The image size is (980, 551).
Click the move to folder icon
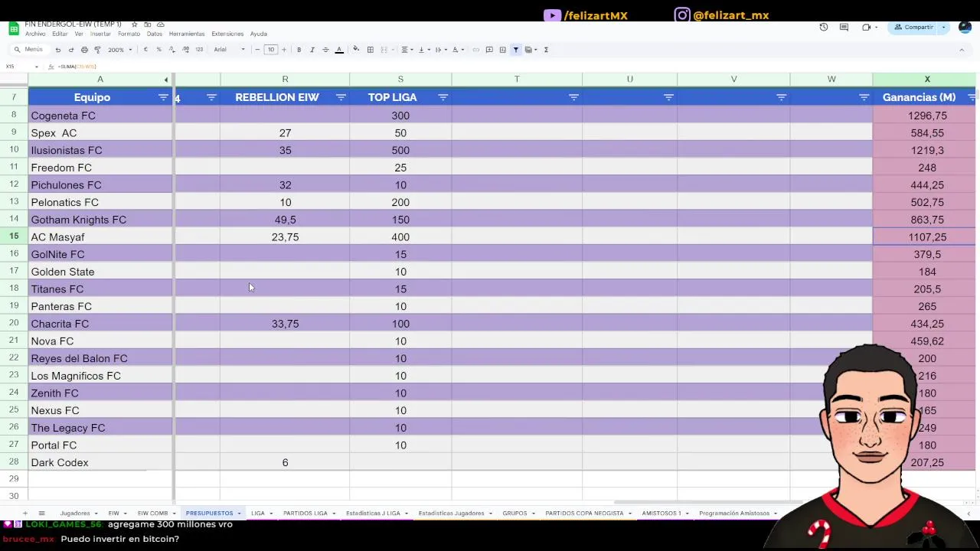tap(148, 24)
